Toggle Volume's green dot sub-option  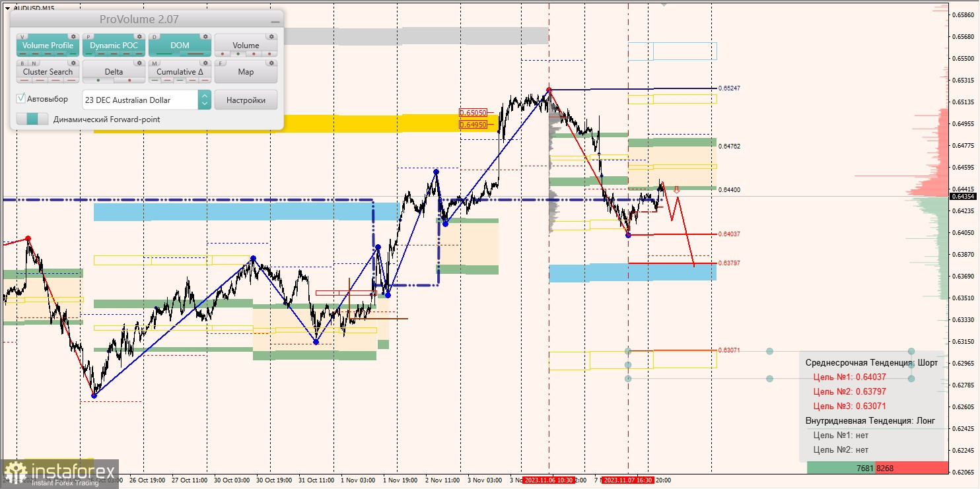(238, 54)
